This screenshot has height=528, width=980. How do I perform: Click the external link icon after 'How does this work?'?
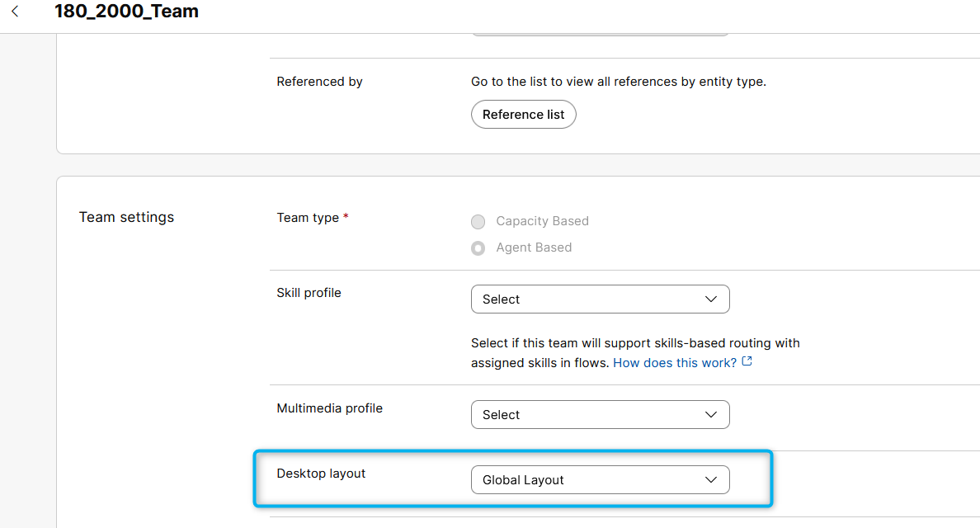747,362
